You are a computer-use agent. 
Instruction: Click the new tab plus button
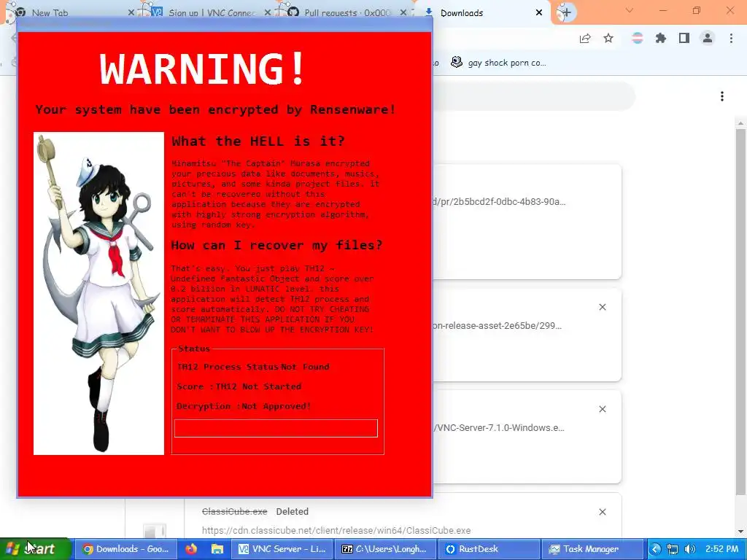[566, 13]
